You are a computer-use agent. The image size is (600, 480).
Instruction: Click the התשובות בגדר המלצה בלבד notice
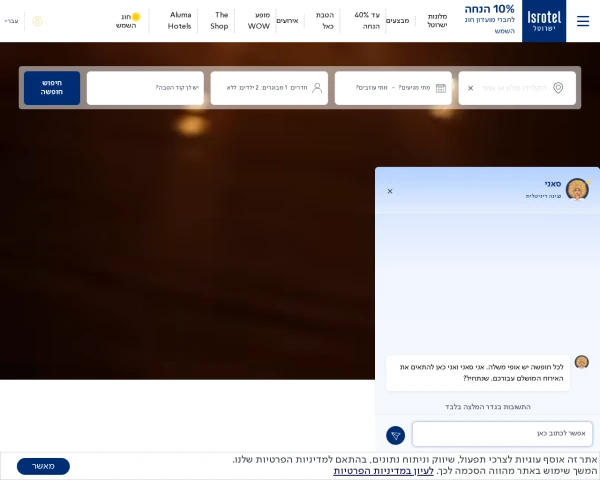click(488, 407)
